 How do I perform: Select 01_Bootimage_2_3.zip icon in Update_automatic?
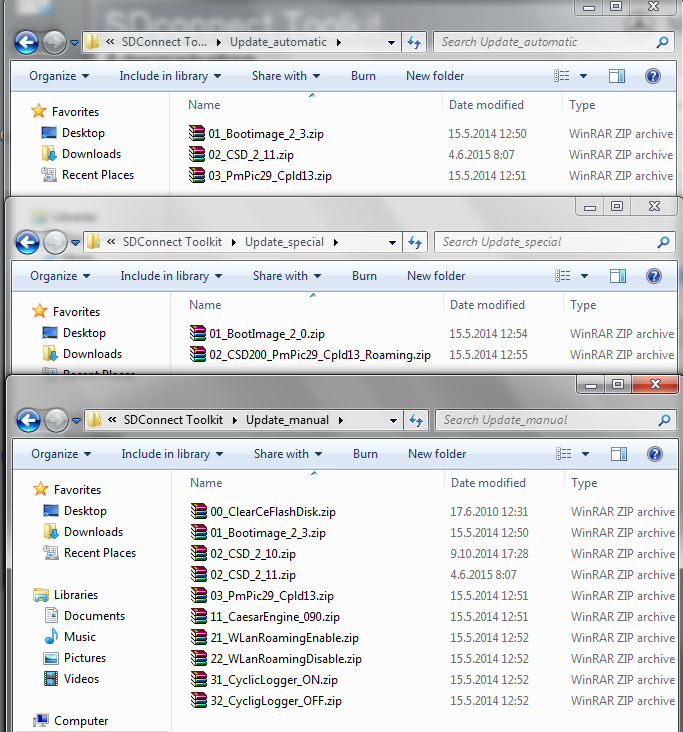(x=197, y=134)
